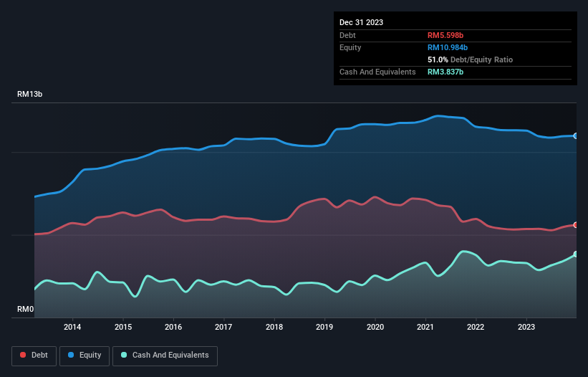The image size is (588, 377).
Task: Click the RM3.837b cash value
Action: pyautogui.click(x=445, y=72)
